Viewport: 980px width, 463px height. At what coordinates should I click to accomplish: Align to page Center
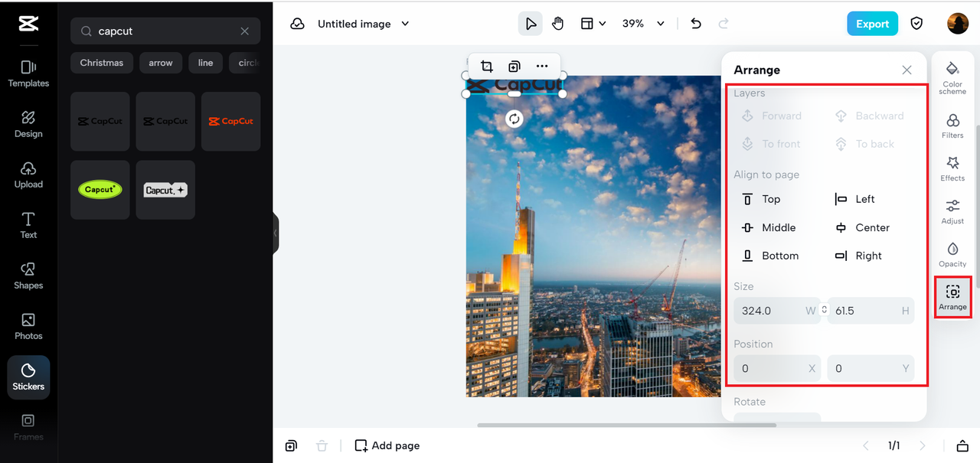pos(862,228)
